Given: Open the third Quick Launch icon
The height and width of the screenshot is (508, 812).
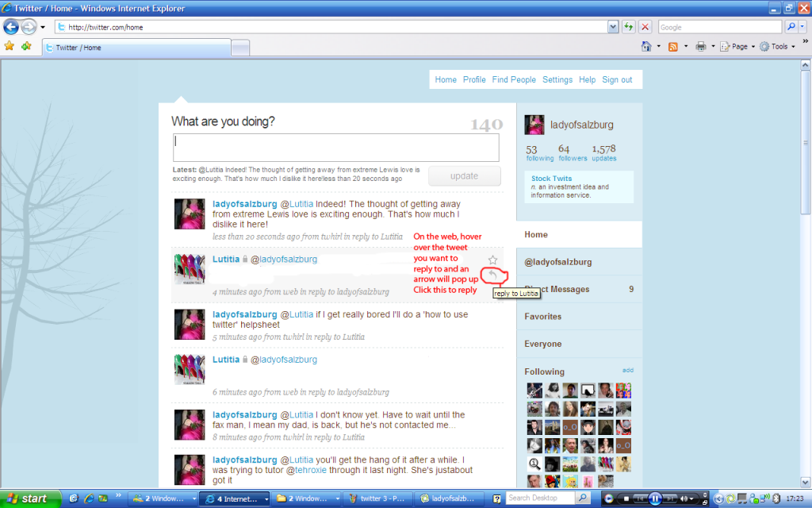Looking at the screenshot, I should (x=103, y=498).
